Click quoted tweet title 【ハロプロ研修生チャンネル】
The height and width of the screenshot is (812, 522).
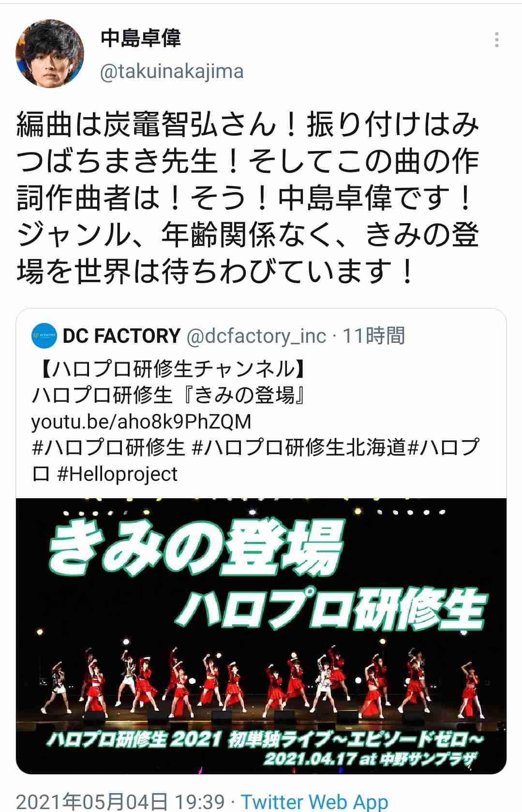click(170, 369)
